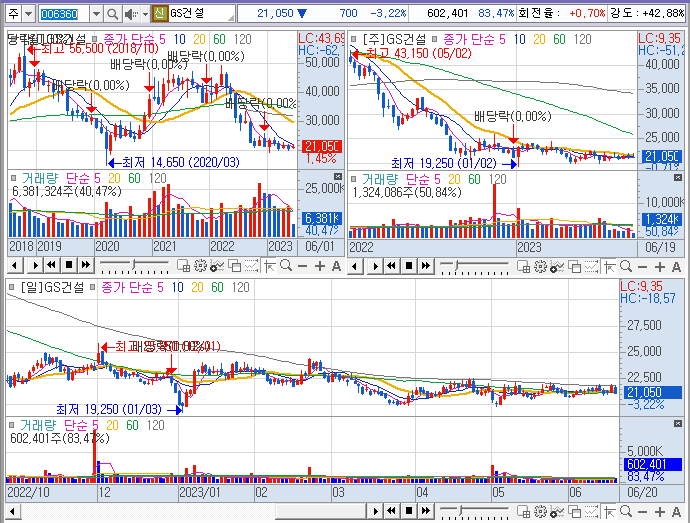Fast-forward monthly chart with double-right arrows
This screenshot has height=523, width=690.
coord(86,265)
